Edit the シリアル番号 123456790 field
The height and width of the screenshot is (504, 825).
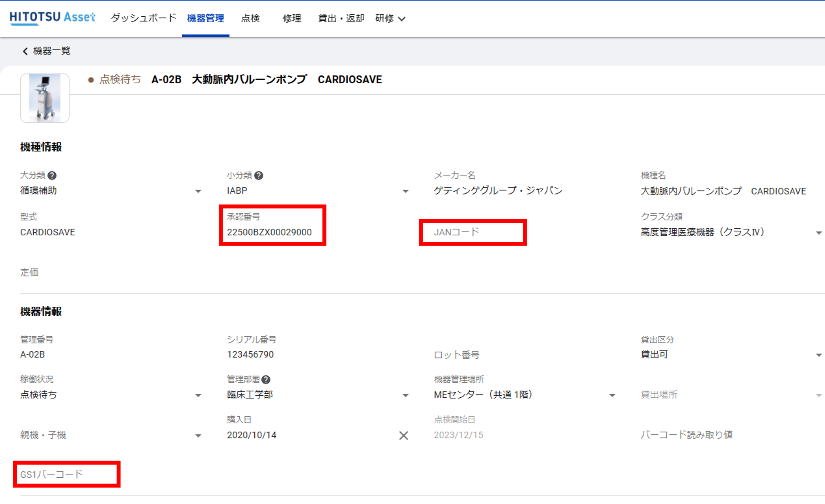click(318, 355)
